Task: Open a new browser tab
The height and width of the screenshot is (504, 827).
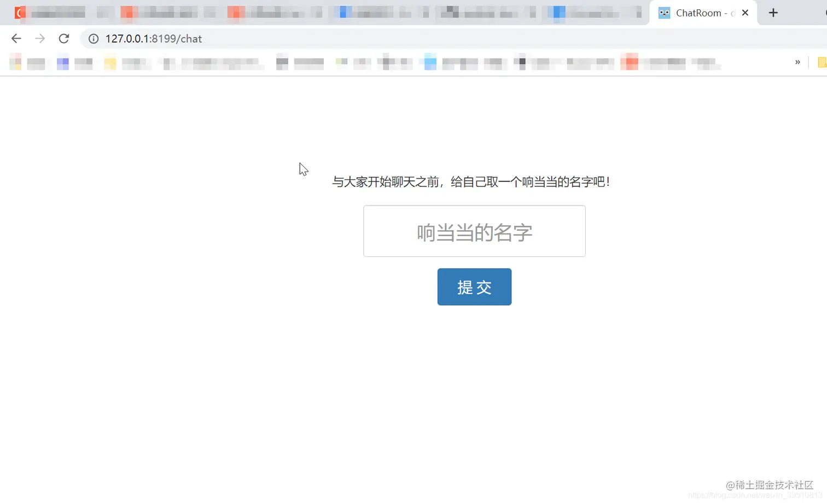Action: [773, 13]
